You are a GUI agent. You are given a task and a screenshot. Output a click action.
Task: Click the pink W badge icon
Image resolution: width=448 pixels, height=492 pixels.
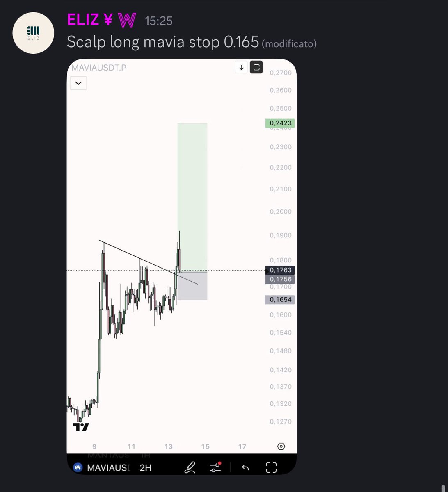click(x=127, y=20)
